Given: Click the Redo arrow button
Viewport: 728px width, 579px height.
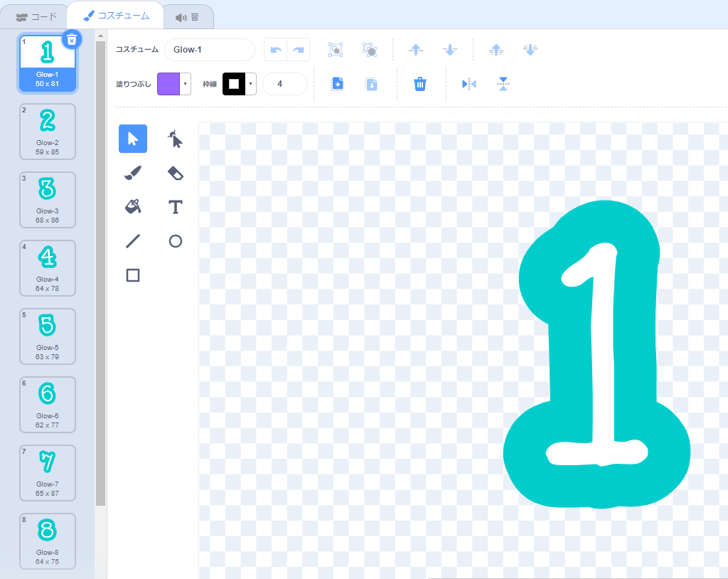Looking at the screenshot, I should point(299,50).
